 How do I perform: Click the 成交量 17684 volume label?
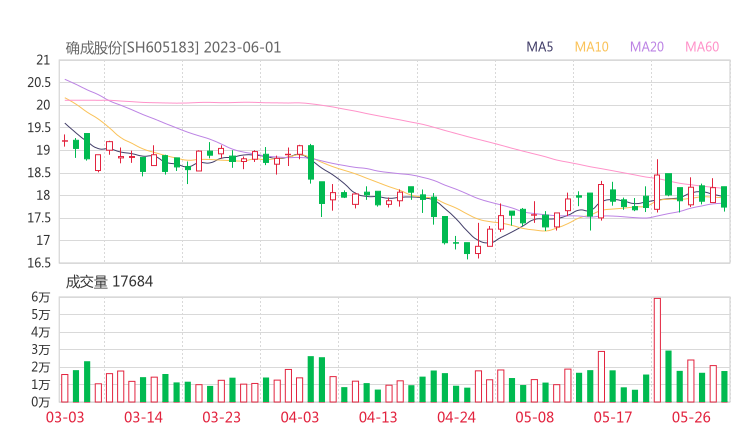109,282
